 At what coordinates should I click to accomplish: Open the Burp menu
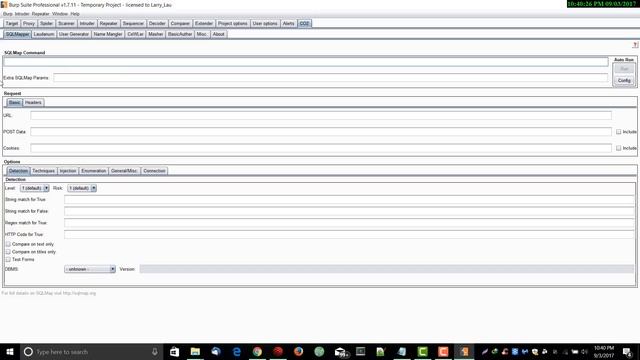click(x=8, y=14)
